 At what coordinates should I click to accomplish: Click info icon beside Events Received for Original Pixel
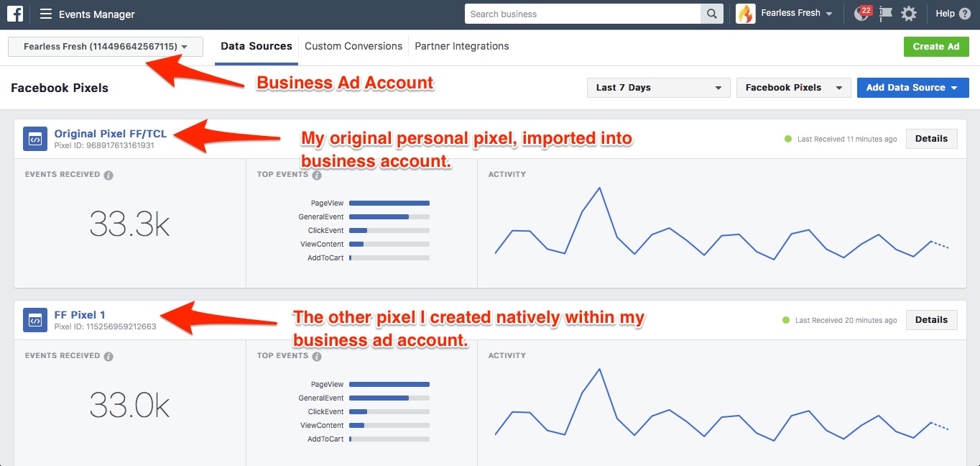(x=108, y=175)
